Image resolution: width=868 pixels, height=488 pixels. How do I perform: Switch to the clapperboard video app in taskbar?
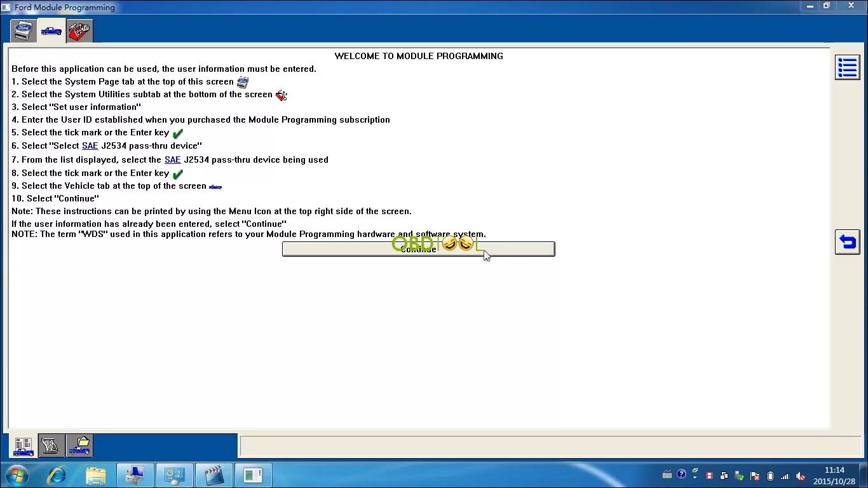click(214, 475)
